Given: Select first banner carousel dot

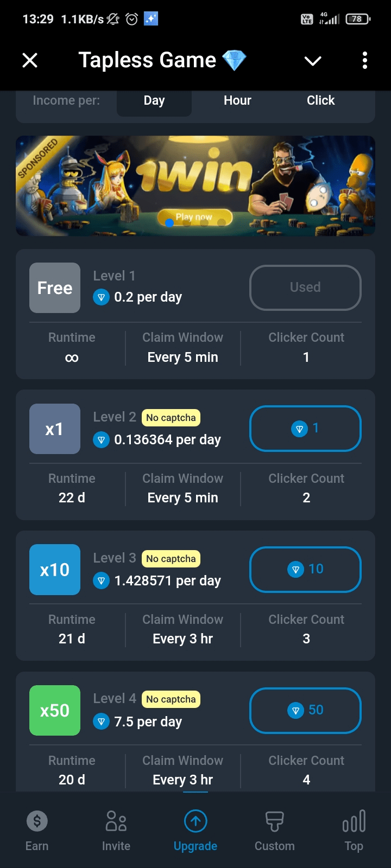Looking at the screenshot, I should [169, 222].
